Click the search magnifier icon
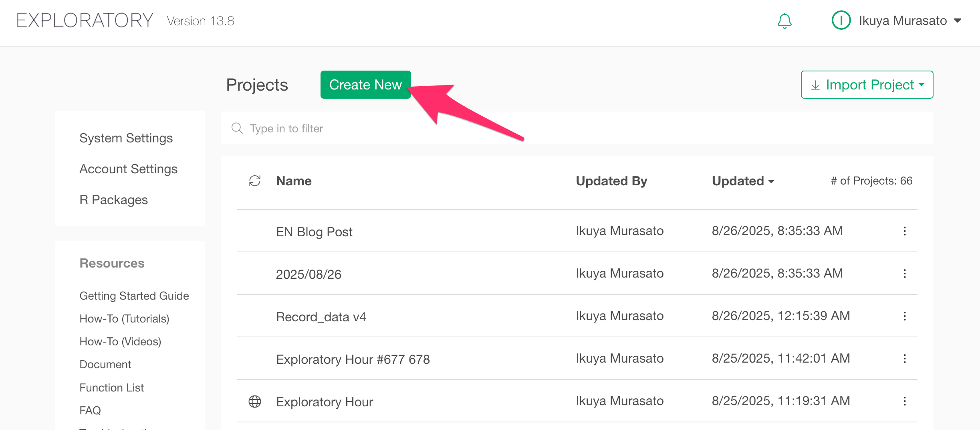980x430 pixels. coord(237,128)
